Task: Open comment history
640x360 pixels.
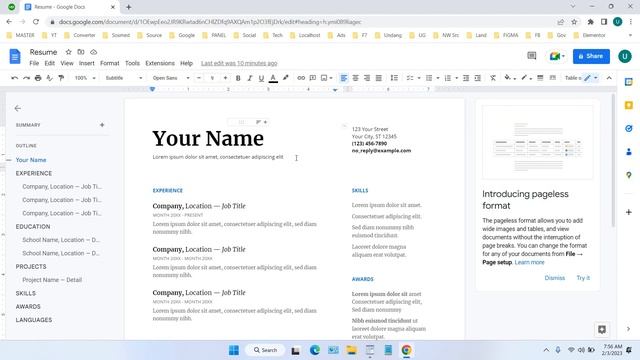Action: [x=531, y=56]
